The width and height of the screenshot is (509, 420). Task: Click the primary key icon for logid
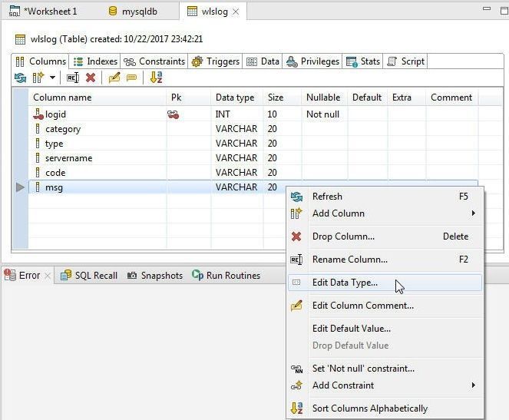[x=173, y=114]
